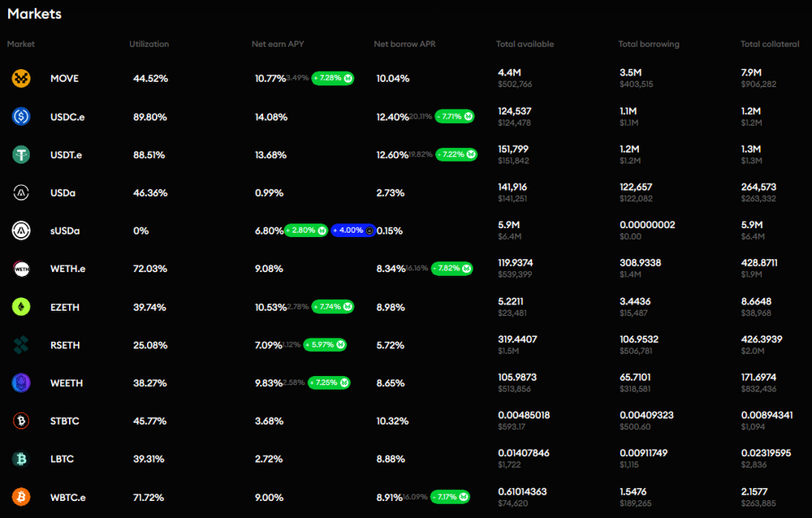
Task: Select the WBTC.e token icon
Action: 21,497
